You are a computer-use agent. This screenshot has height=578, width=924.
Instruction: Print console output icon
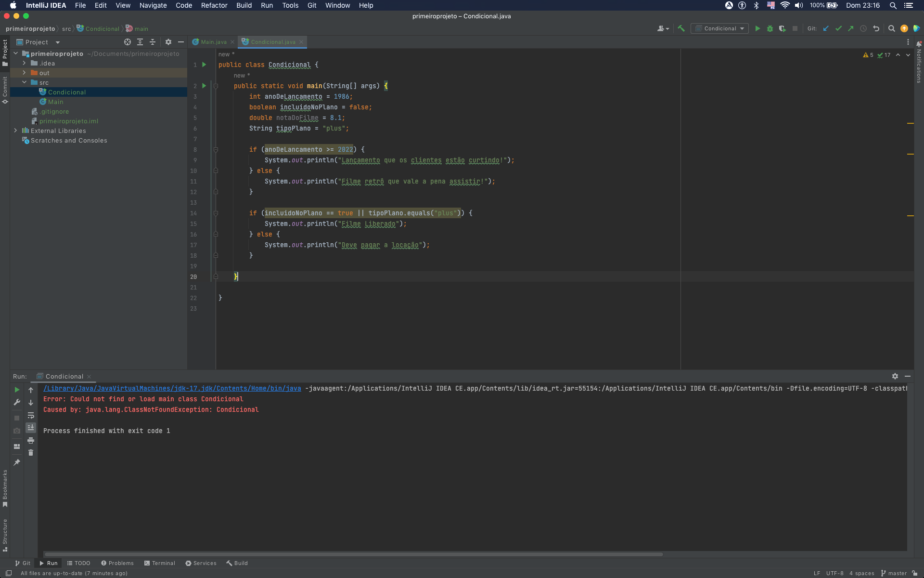31,440
